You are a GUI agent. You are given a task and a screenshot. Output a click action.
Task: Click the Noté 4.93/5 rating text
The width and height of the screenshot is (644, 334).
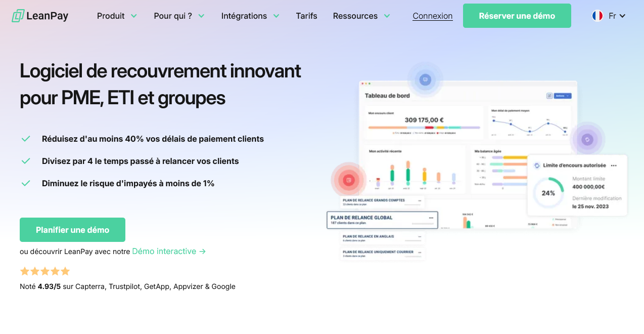pyautogui.click(x=127, y=286)
